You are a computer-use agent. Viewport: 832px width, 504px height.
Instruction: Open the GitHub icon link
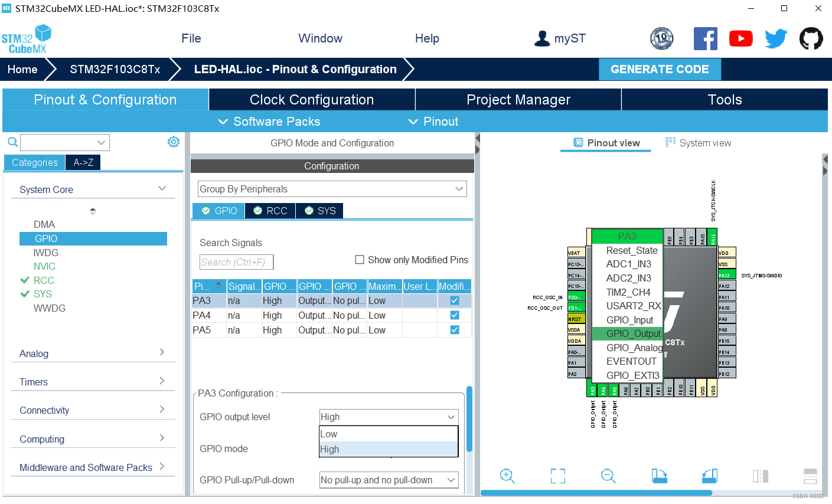[x=811, y=39]
